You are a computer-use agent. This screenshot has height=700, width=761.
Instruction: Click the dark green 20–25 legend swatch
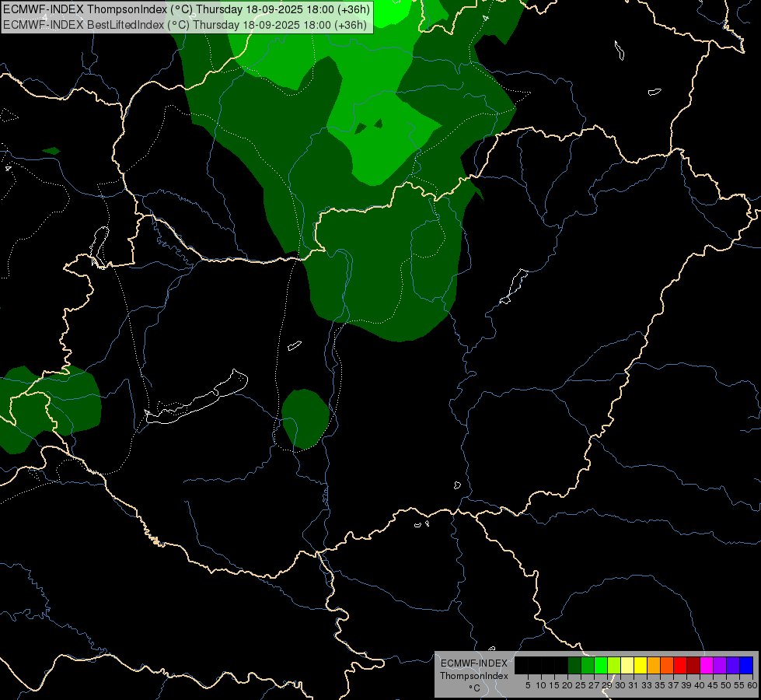point(574,665)
